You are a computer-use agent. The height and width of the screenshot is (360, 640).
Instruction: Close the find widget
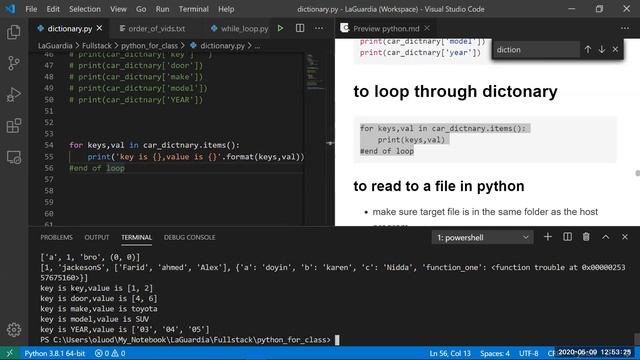[615, 49]
